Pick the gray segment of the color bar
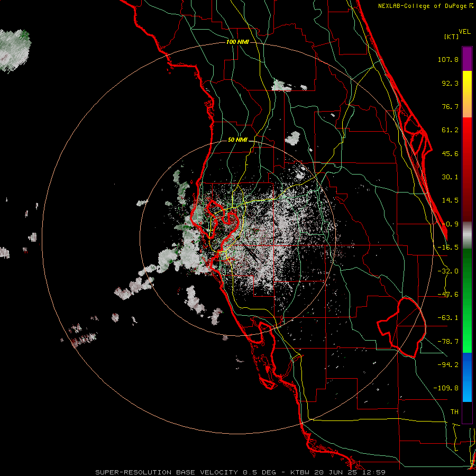 pyautogui.click(x=467, y=235)
